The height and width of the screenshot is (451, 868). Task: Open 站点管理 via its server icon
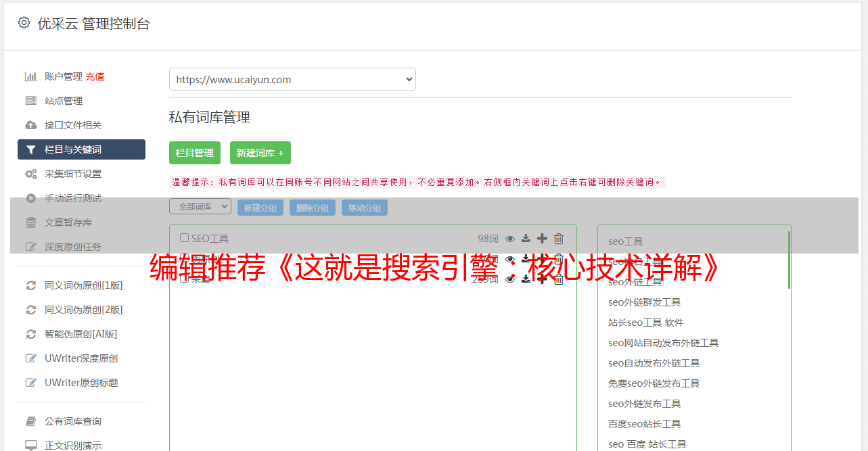[31, 101]
